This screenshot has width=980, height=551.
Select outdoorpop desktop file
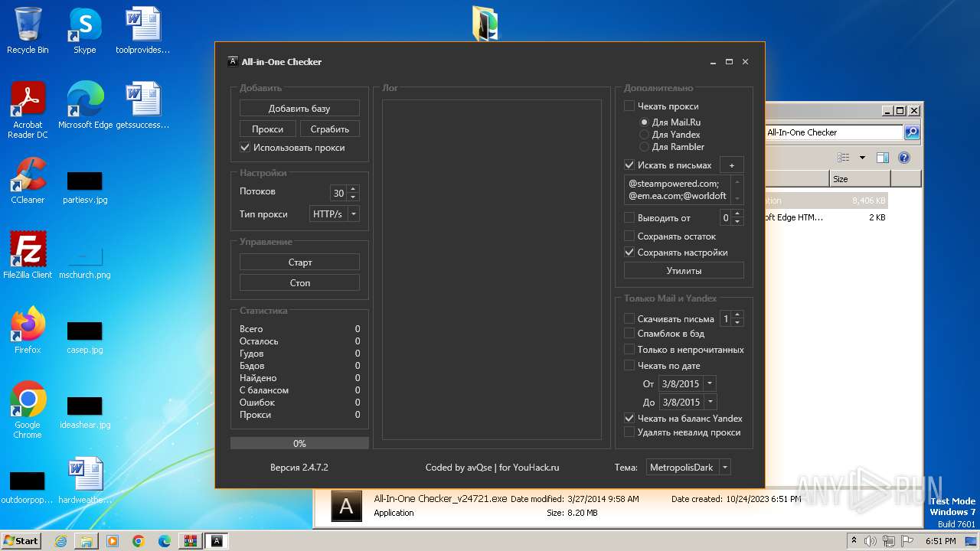pyautogui.click(x=28, y=487)
